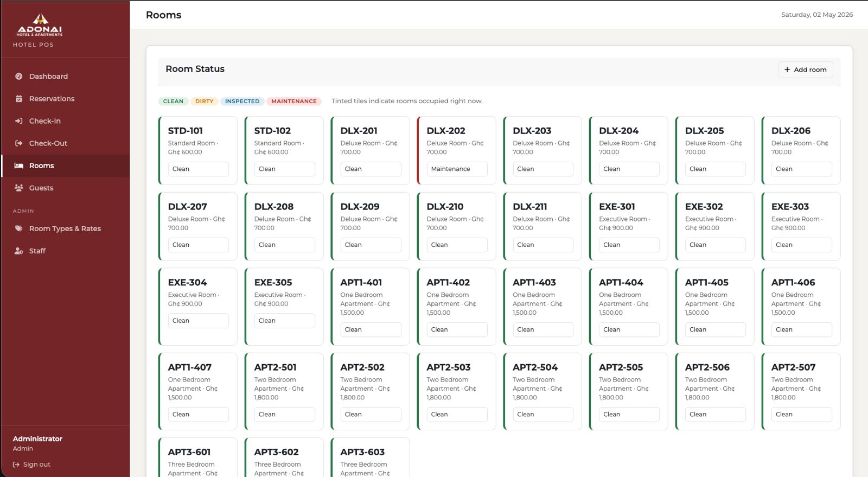Image resolution: width=868 pixels, height=477 pixels.
Task: Click the Add room button
Action: pos(806,69)
